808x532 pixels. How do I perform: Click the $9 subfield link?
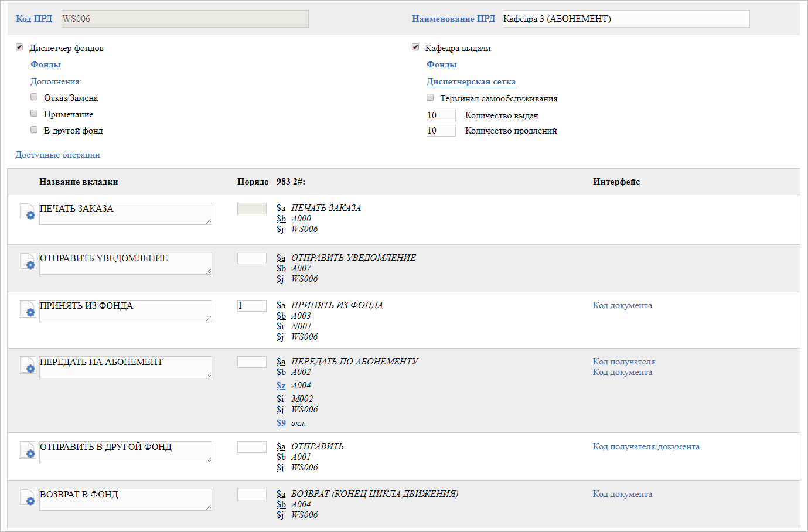click(x=281, y=423)
